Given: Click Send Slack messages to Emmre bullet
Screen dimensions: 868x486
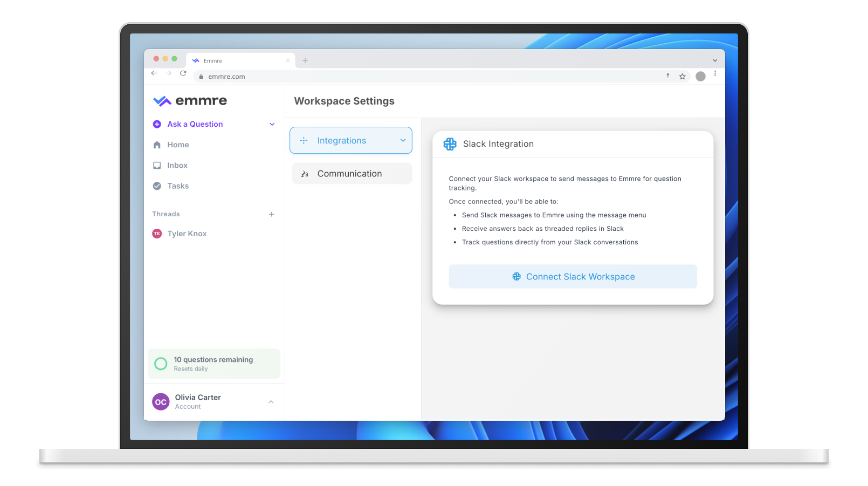Looking at the screenshot, I should point(554,215).
